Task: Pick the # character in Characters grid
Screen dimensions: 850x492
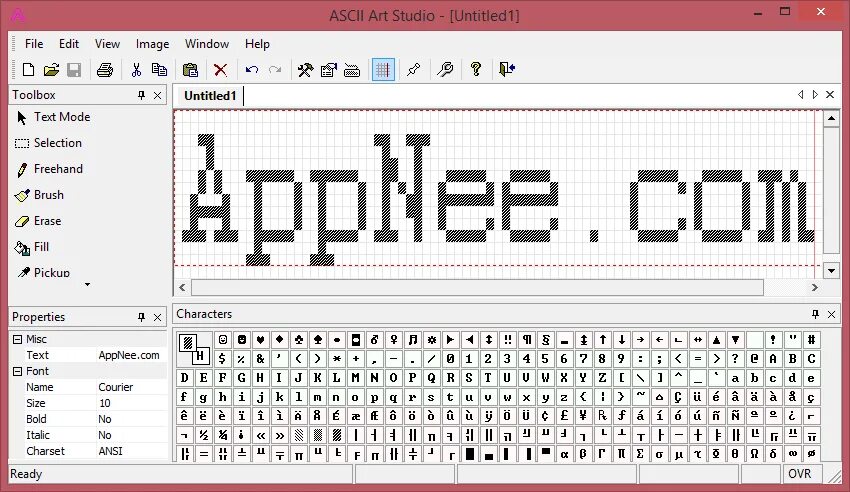Action: (x=812, y=340)
